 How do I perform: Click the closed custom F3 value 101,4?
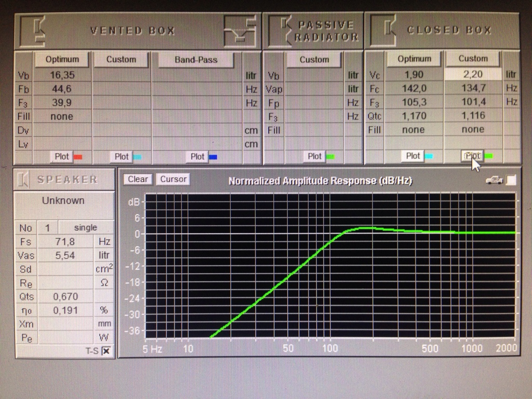pos(473,102)
